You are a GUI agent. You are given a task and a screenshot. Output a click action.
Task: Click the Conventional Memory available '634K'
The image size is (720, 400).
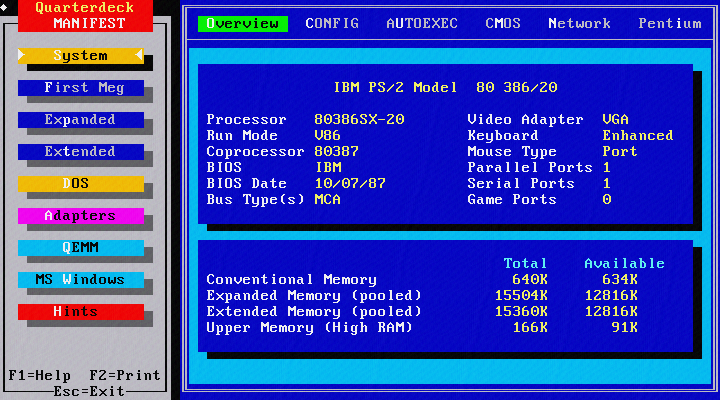[620, 280]
